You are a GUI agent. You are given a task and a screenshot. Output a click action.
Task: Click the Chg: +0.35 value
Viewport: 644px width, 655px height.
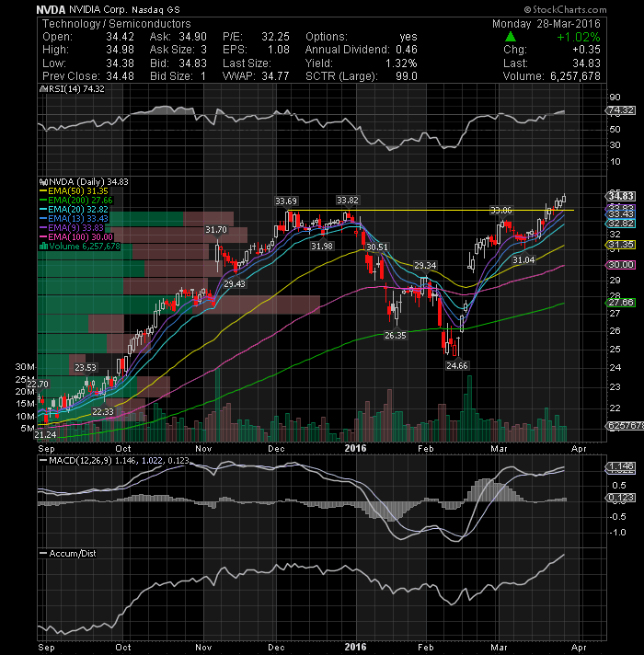[586, 50]
